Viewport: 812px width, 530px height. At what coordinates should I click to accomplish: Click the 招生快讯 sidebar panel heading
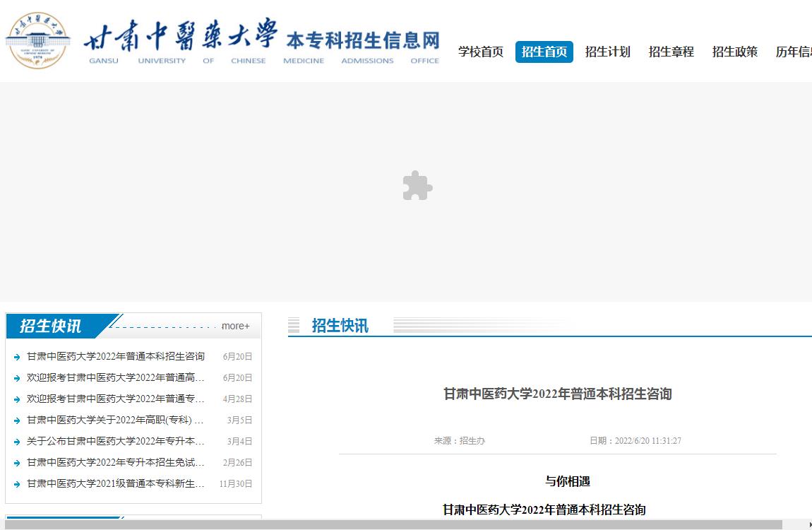[x=50, y=326]
